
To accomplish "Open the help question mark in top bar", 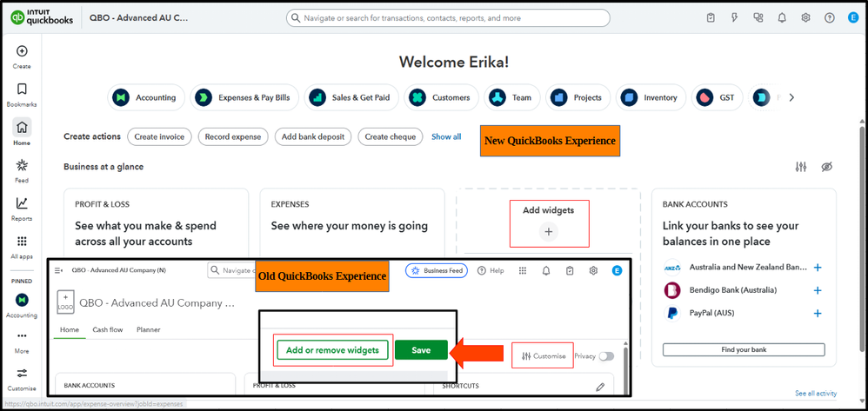I will coord(829,17).
